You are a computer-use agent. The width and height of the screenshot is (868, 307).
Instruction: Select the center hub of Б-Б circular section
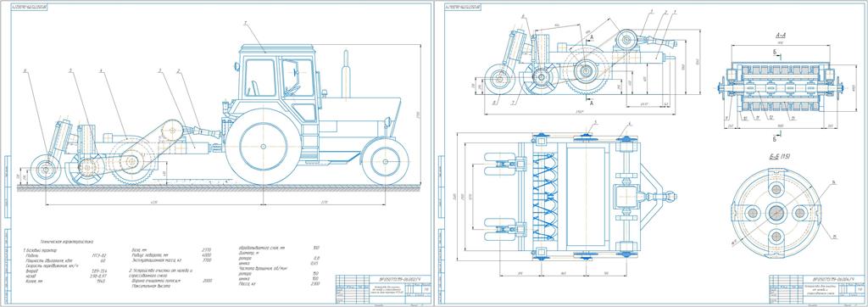(776, 212)
